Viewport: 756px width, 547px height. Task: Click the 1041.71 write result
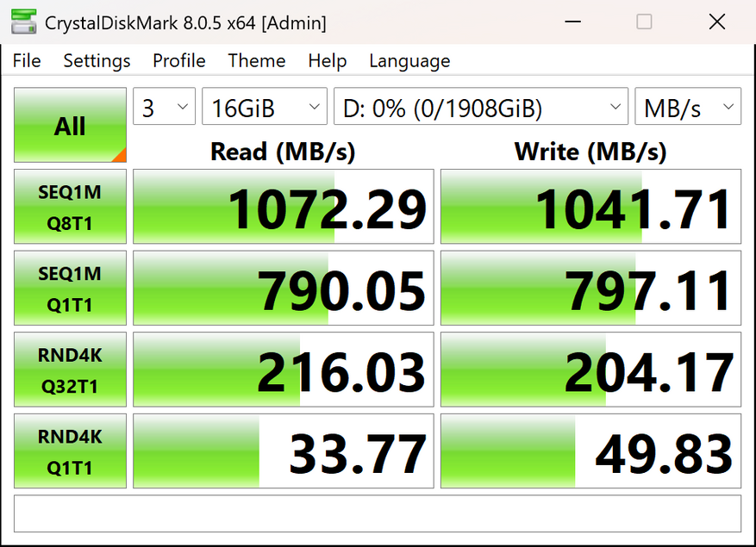pyautogui.click(x=590, y=206)
